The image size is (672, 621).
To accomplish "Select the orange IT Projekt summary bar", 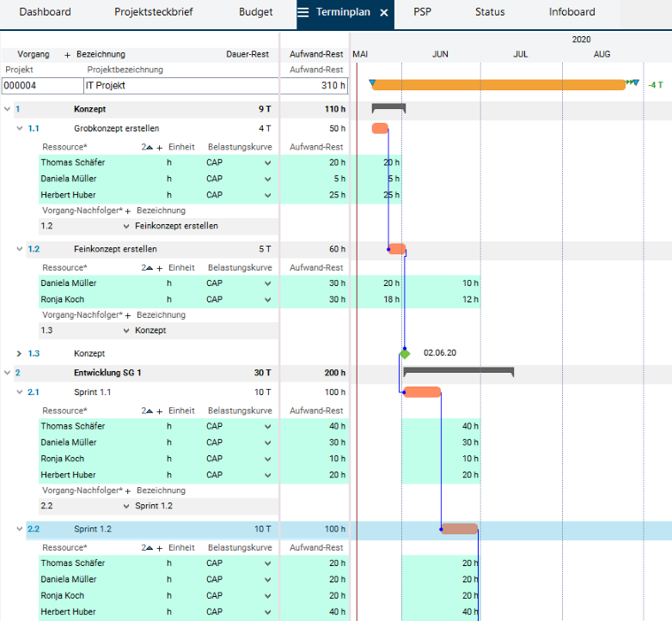I will tap(498, 85).
